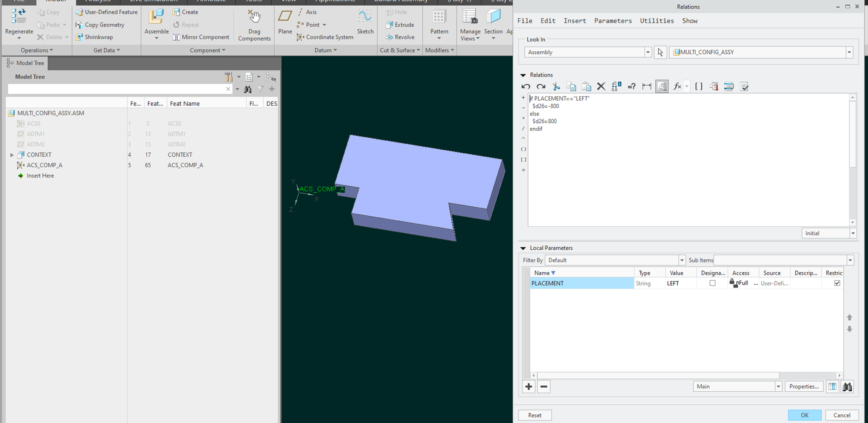Open the Look In Assembly dropdown
The image size is (868, 423).
pos(648,52)
